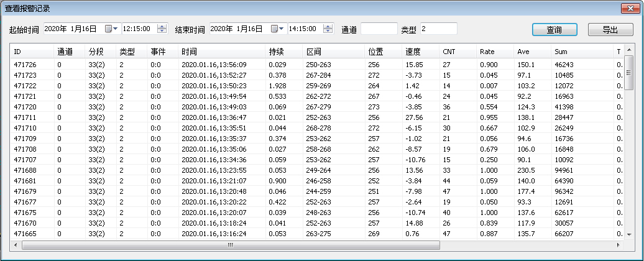Click Sum cell 94961
The image size is (644, 261).
pyautogui.click(x=563, y=170)
